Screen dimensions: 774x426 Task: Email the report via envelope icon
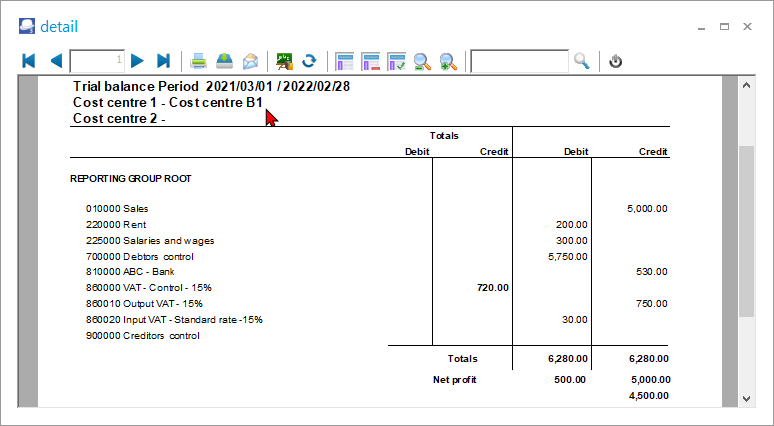250,61
